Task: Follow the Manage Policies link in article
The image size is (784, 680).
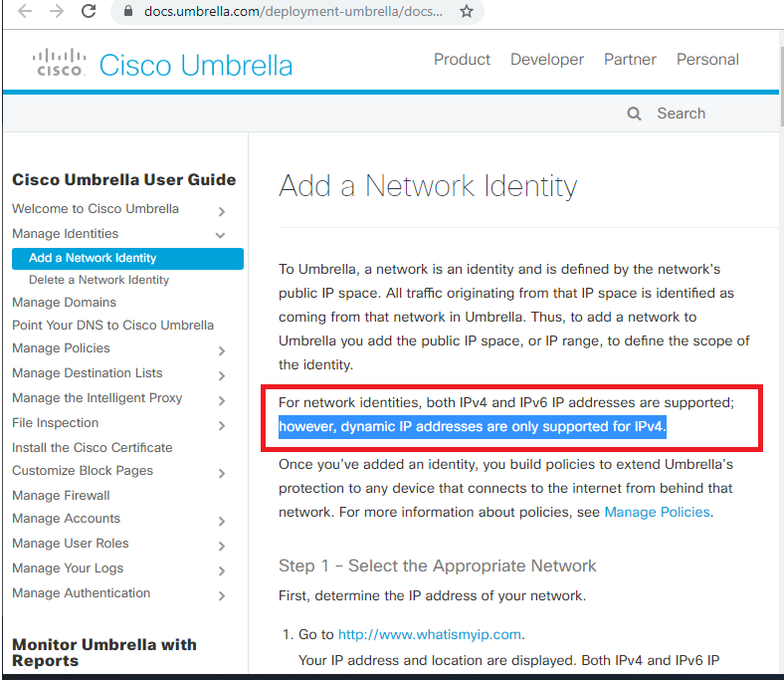Action: (x=657, y=513)
